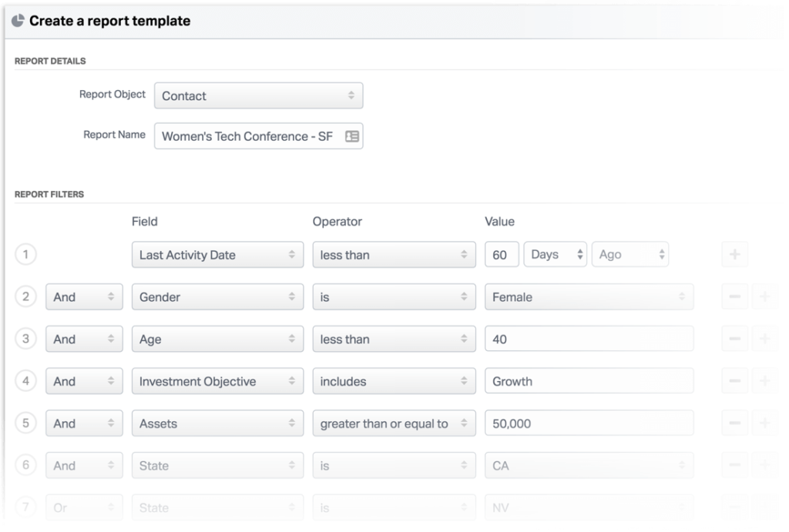Viewport: 789px width, 532px height.
Task: Click the plus icon on the Assets row
Action: point(765,423)
